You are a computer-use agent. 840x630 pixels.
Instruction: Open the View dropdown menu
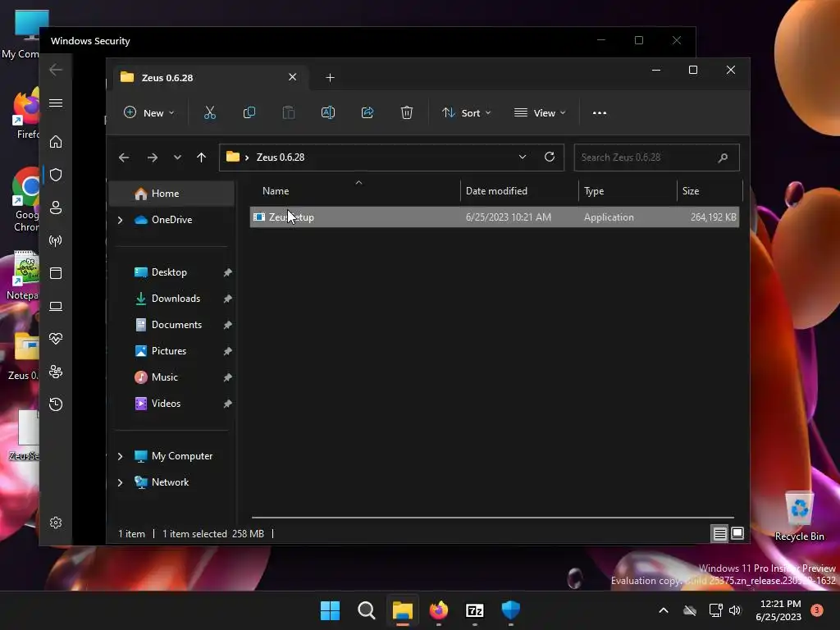point(540,113)
